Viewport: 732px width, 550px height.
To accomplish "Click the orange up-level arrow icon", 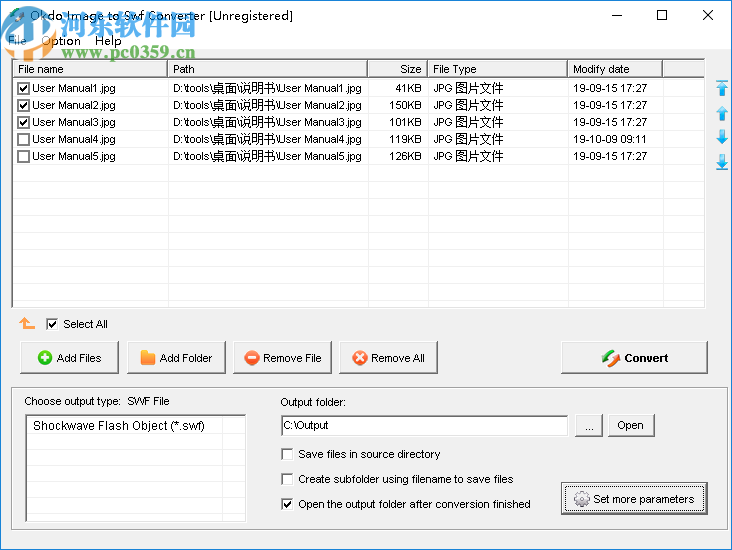I will pos(27,323).
